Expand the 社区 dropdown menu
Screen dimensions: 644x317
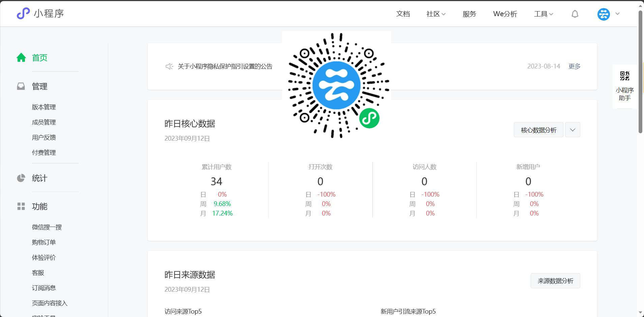436,14
